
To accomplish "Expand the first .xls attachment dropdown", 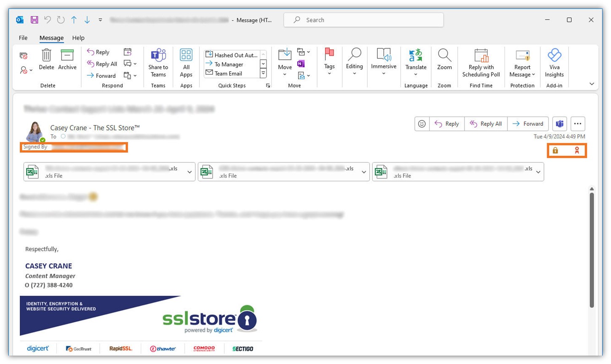I will pyautogui.click(x=189, y=172).
